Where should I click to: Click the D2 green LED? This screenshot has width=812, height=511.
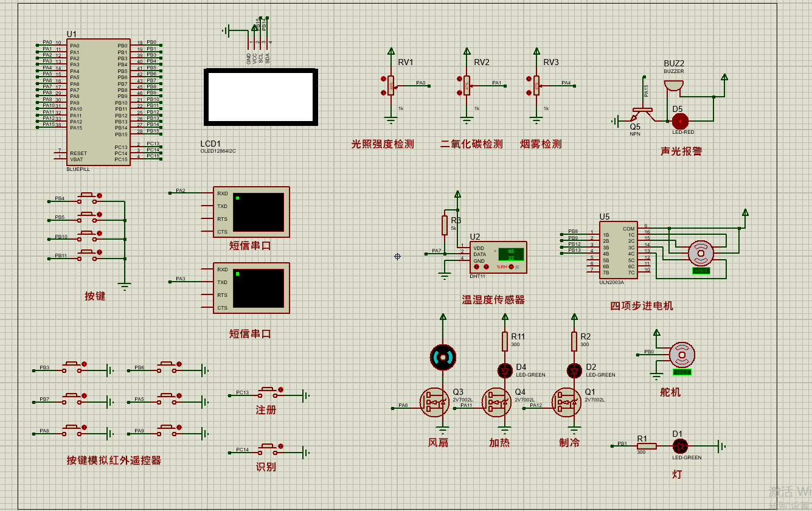pyautogui.click(x=574, y=370)
